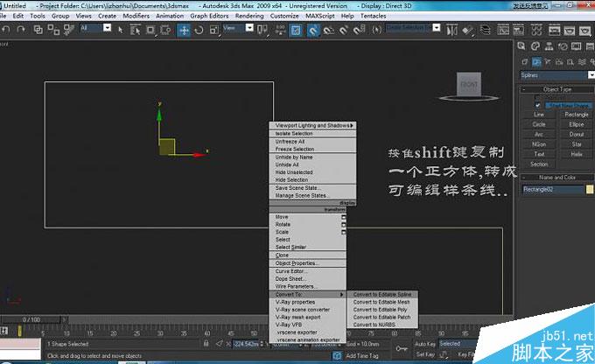Open the Schematic View toolbar icon
Viewport: 595px width, 364px height.
(x=519, y=30)
